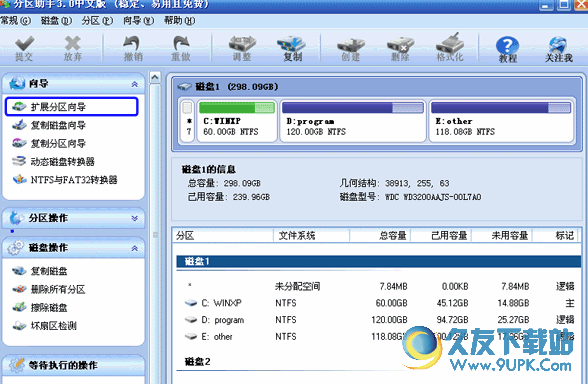This screenshot has height=384, width=588.
Task: Collapse the 向导 wizard panel
Action: pos(134,84)
